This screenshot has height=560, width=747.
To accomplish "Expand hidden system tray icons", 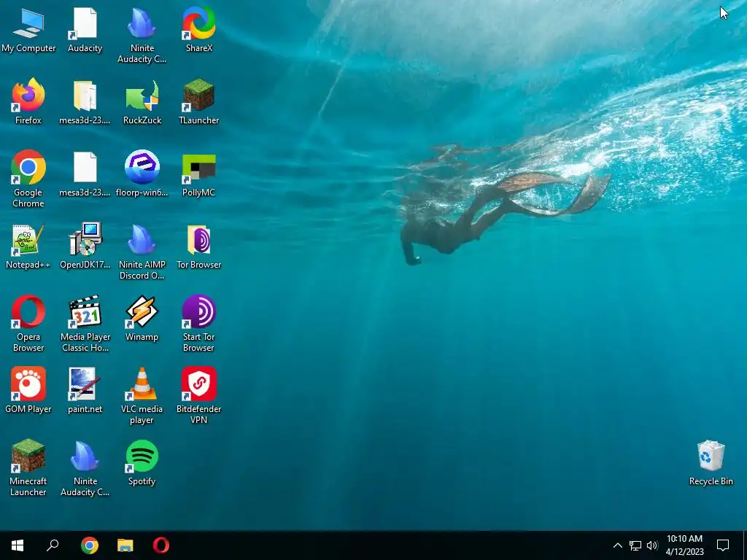I will [x=617, y=545].
